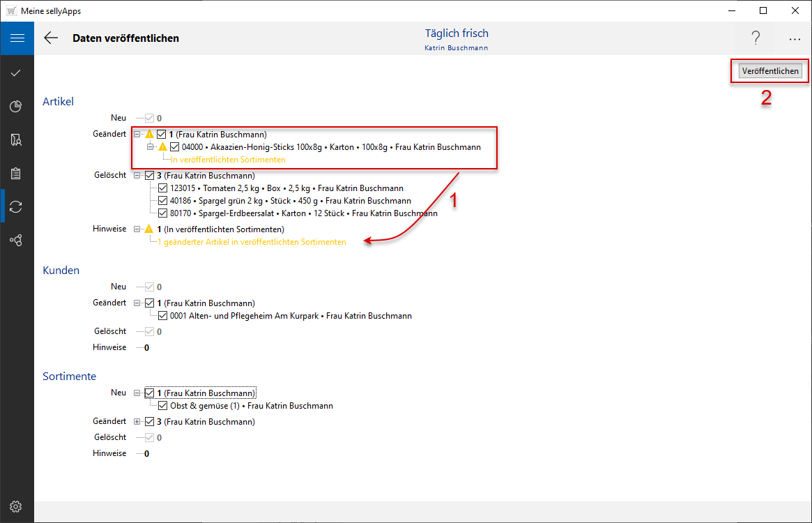This screenshot has width=812, height=523.
Task: Click the Veröffentlichen button
Action: pyautogui.click(x=770, y=71)
